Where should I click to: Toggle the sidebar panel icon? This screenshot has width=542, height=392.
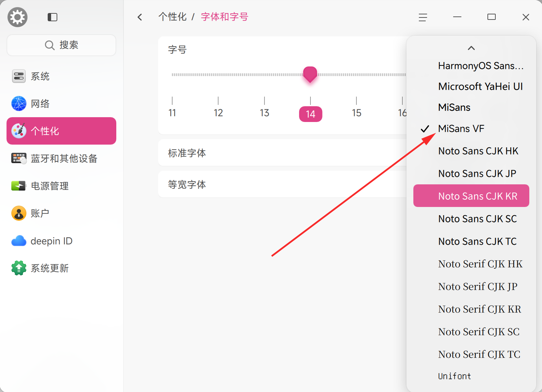point(52,17)
